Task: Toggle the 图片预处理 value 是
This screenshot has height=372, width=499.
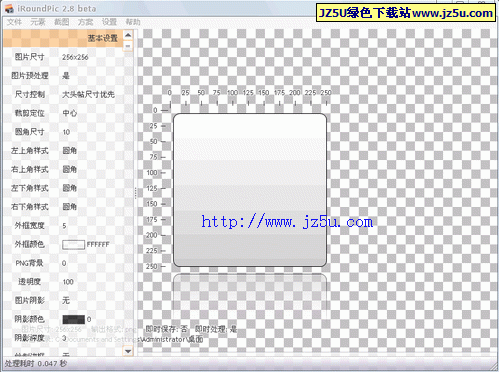Action: pos(66,76)
